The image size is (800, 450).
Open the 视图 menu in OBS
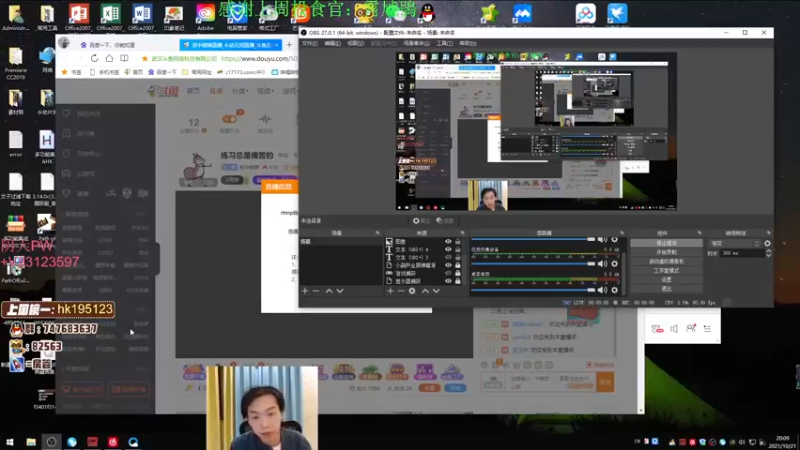point(356,43)
